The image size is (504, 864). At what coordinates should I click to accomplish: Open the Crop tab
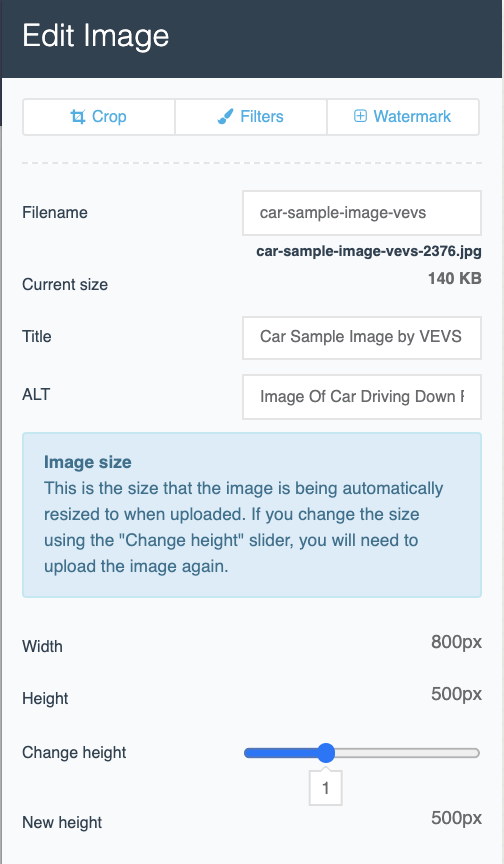pos(99,117)
